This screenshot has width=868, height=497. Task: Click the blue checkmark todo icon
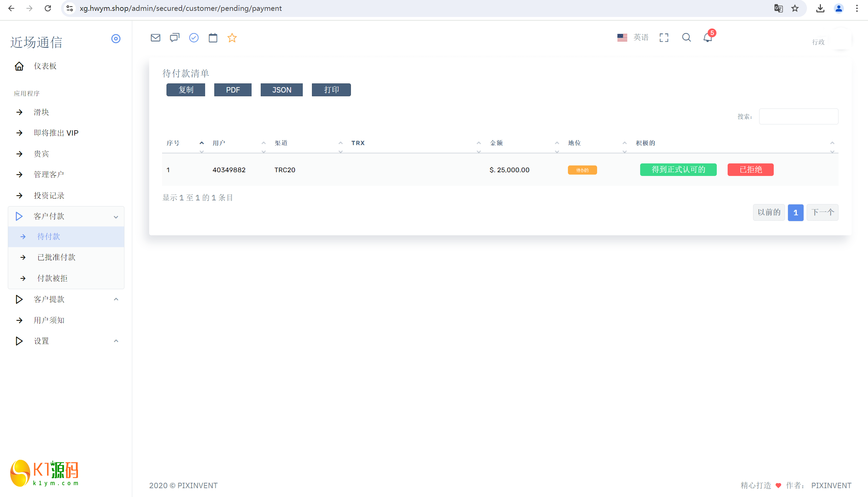tap(194, 38)
